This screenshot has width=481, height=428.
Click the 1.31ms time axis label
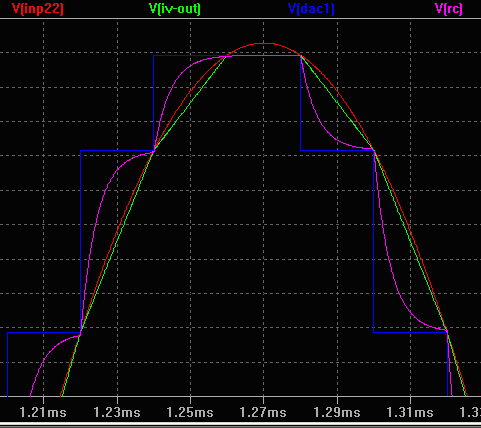410,413
